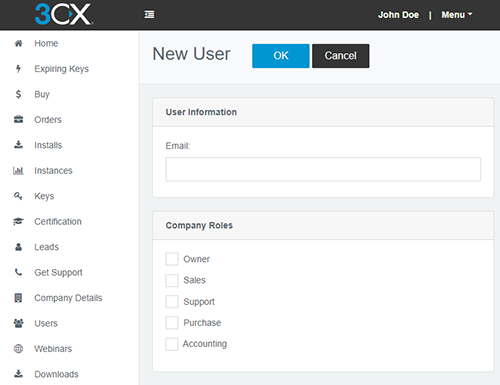Open the Home menu item
Image resolution: width=500 pixels, height=385 pixels.
[46, 43]
